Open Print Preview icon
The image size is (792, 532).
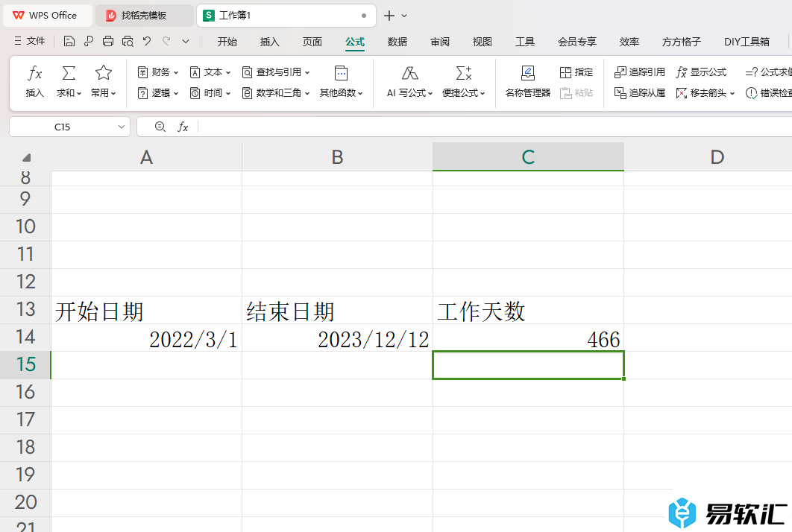(128, 42)
